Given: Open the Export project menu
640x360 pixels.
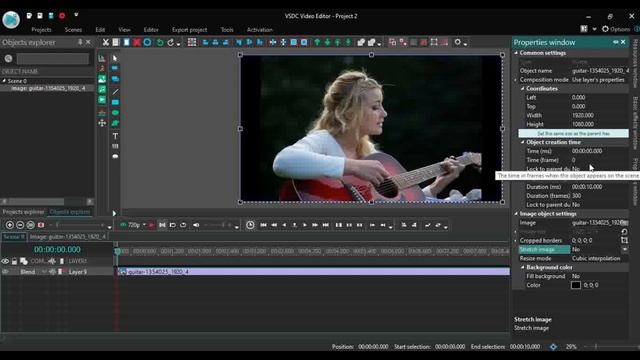Looking at the screenshot, I should 189,30.
